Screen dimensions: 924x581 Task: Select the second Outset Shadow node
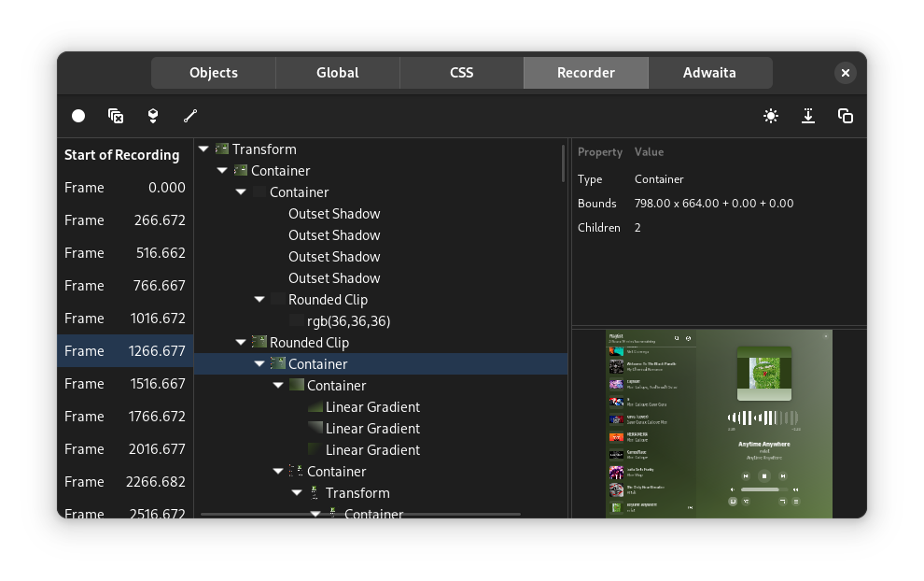(x=333, y=234)
